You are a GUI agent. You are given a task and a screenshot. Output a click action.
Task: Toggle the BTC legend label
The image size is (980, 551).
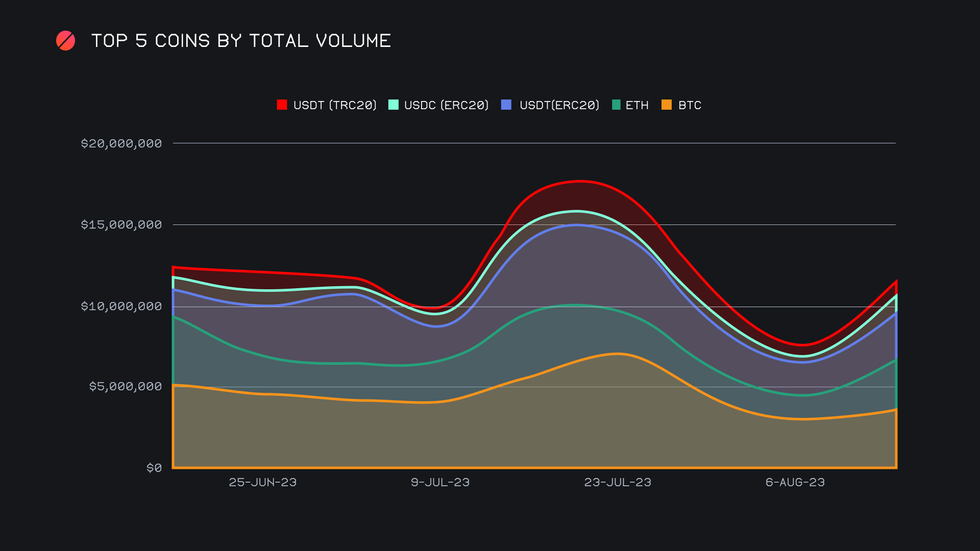click(690, 105)
